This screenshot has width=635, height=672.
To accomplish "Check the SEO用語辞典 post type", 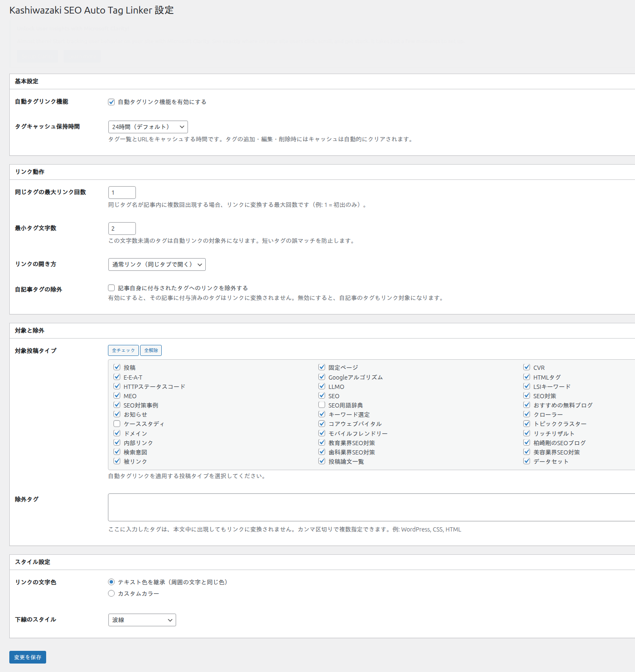I will [x=322, y=405].
